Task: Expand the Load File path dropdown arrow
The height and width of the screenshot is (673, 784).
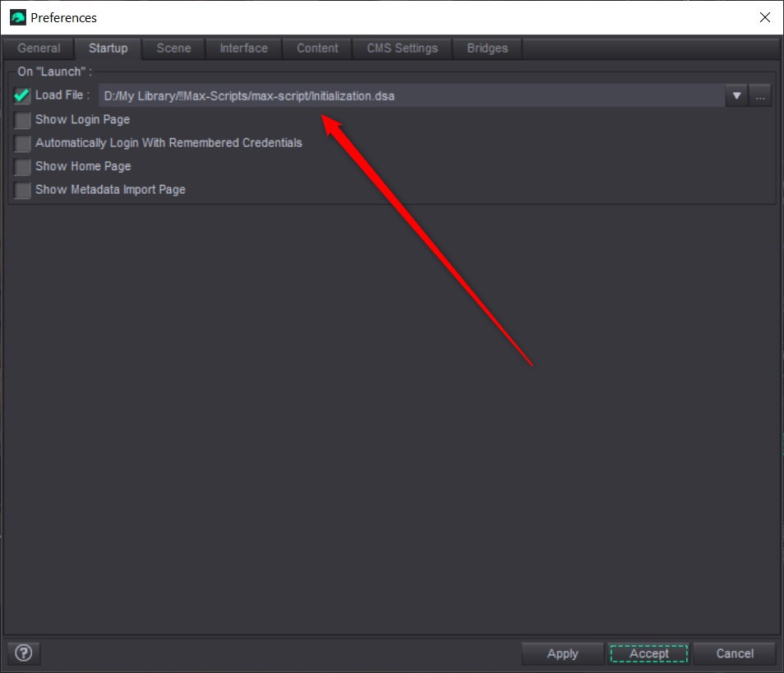Action: point(736,95)
